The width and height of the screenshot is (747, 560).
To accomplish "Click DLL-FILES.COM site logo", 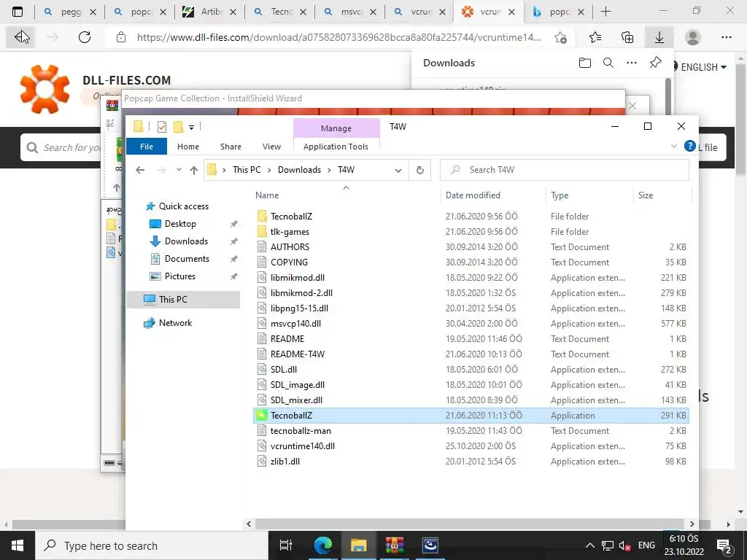I will 96,88.
